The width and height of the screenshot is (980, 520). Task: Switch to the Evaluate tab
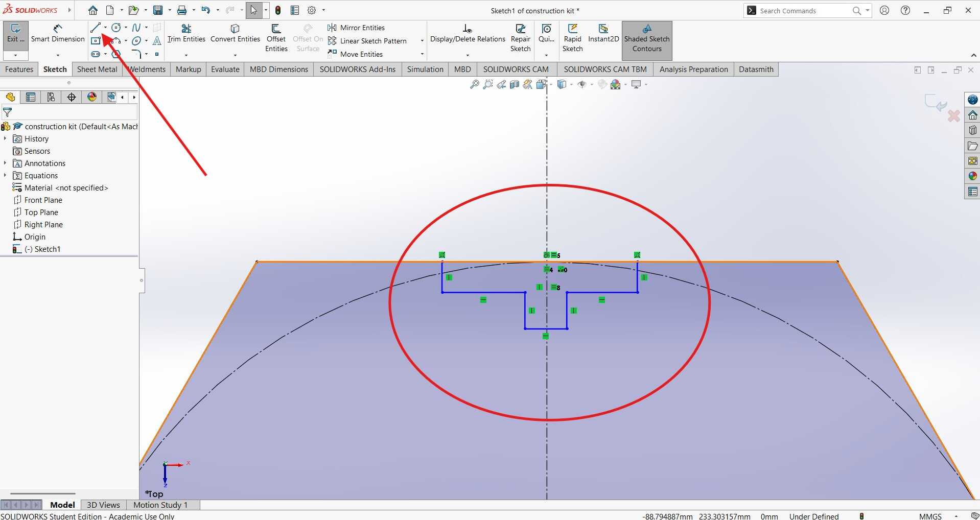click(225, 69)
